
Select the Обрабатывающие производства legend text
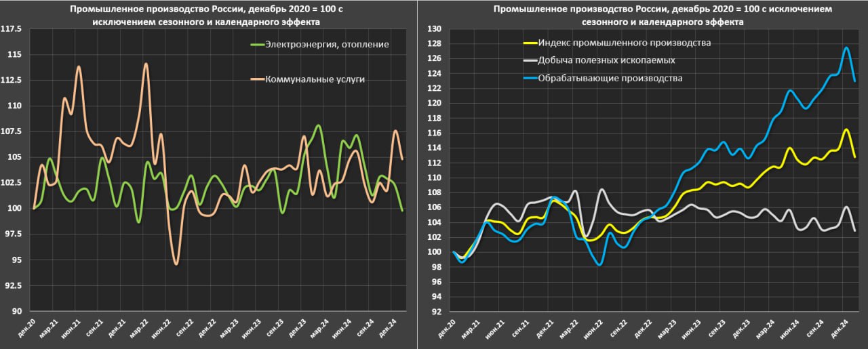[x=610, y=79]
